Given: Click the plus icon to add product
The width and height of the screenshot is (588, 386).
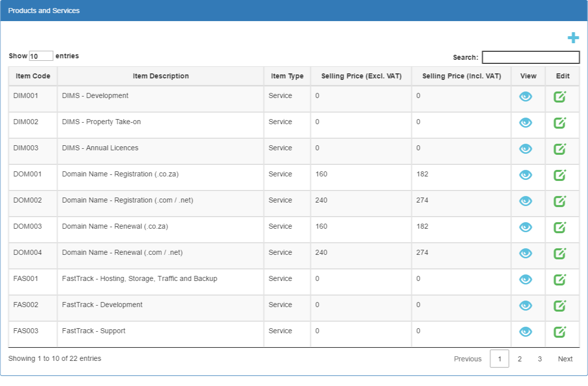Looking at the screenshot, I should 573,38.
